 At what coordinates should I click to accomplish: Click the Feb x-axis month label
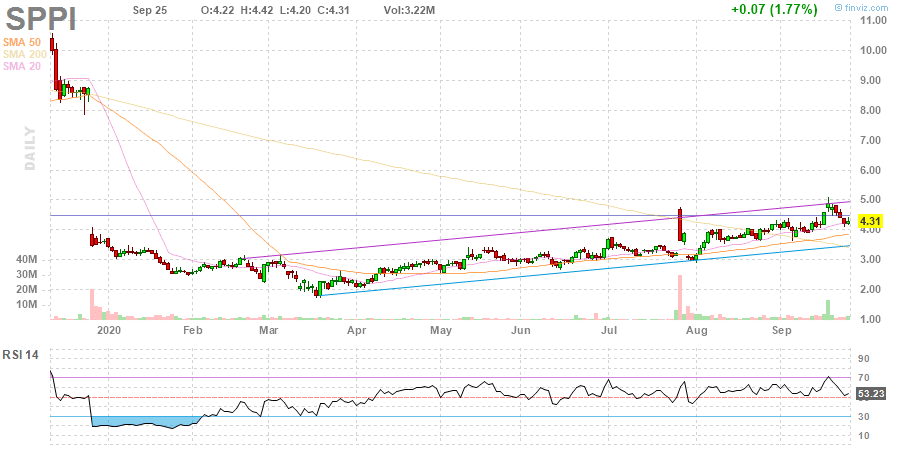pos(193,330)
